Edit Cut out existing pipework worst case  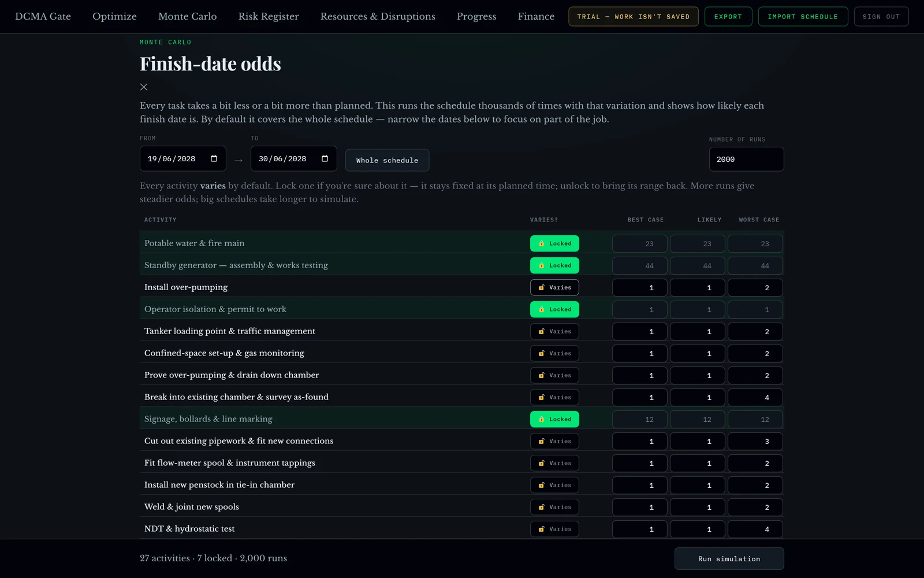coord(755,442)
